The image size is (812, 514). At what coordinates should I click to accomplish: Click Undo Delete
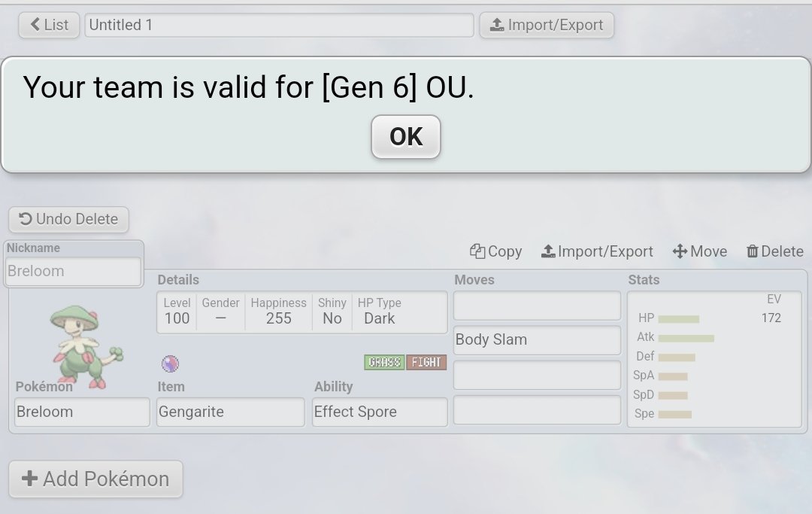point(68,220)
